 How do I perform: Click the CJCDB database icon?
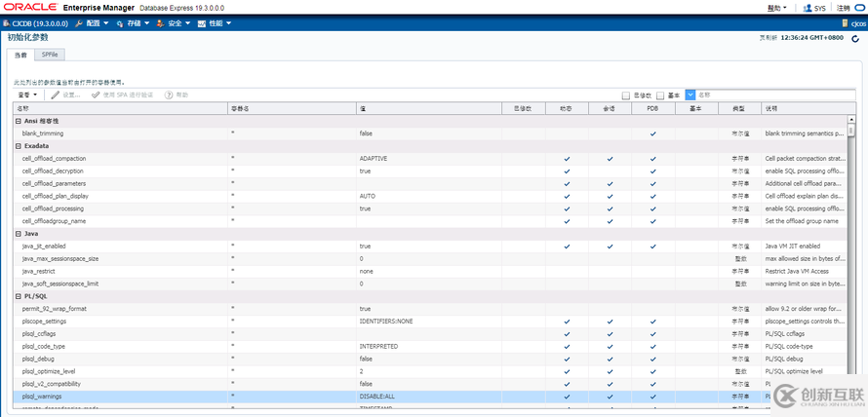click(x=6, y=22)
